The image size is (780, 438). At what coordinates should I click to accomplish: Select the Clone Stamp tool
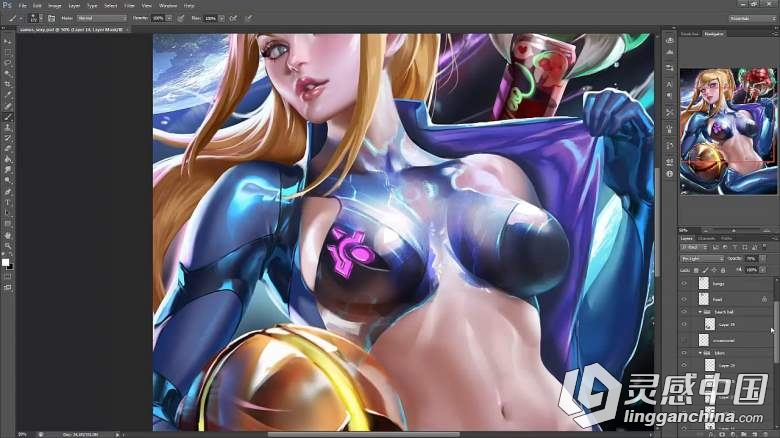point(7,127)
